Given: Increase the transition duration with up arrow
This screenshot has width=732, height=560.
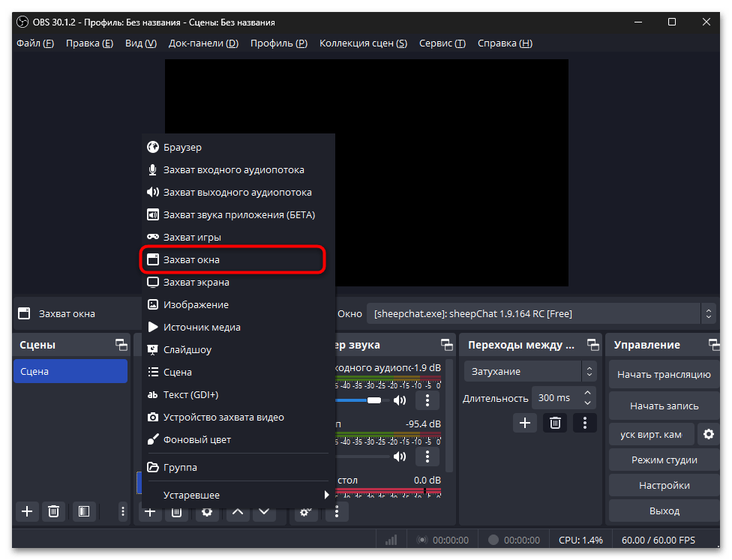Looking at the screenshot, I should pyautogui.click(x=588, y=393).
